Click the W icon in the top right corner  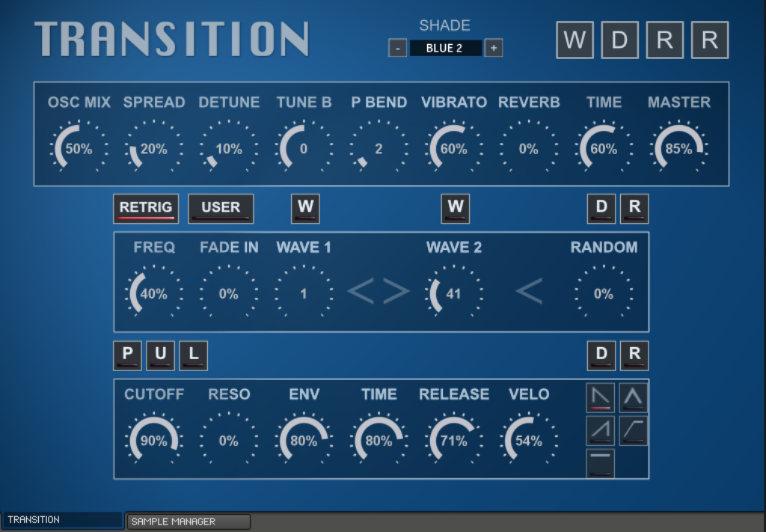click(x=574, y=40)
